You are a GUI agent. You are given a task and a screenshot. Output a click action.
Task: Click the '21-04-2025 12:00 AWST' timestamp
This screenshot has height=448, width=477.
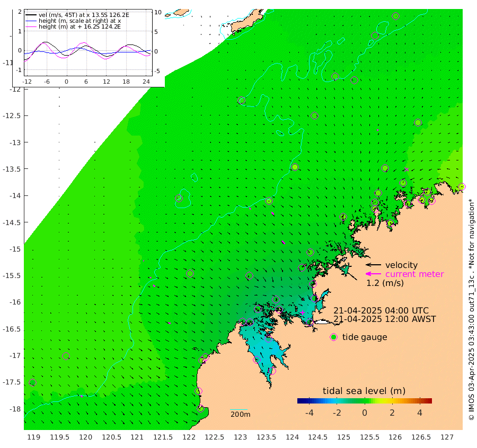point(385,319)
